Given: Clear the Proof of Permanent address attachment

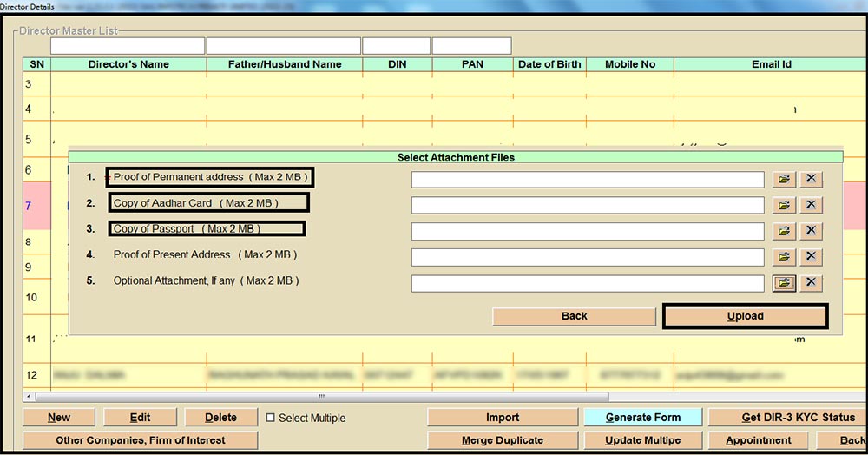Looking at the screenshot, I should pyautogui.click(x=811, y=179).
